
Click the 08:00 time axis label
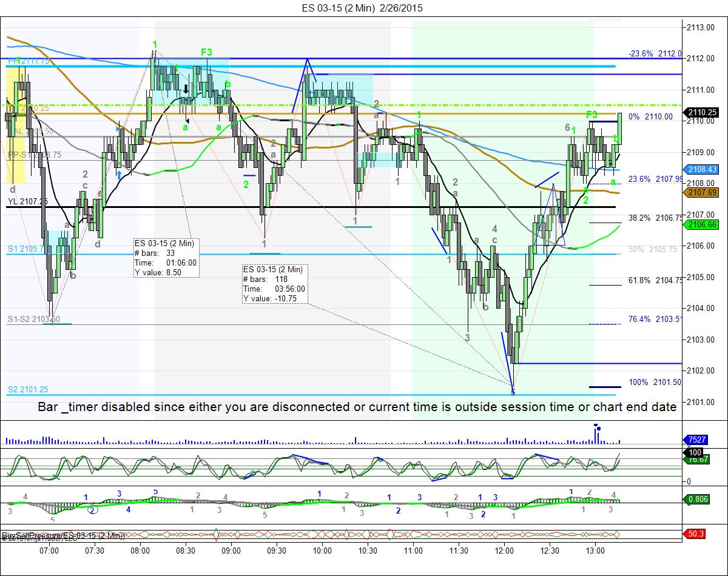[x=140, y=550]
